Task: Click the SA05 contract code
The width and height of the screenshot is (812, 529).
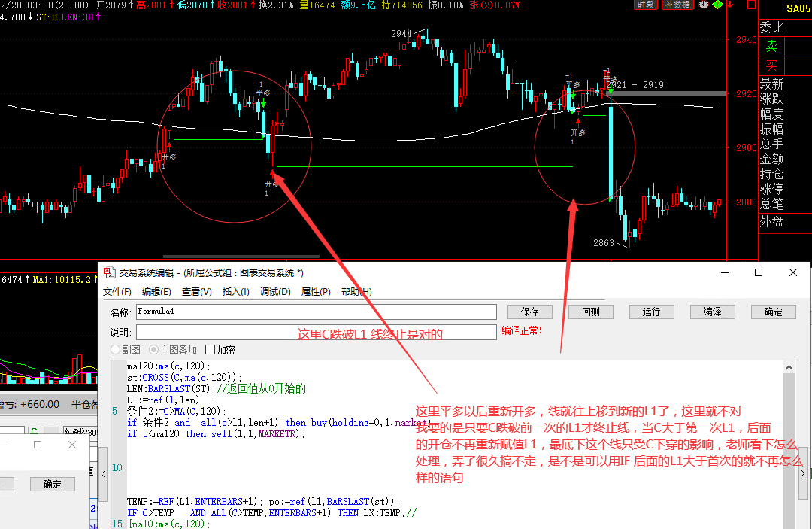Action: [798, 8]
